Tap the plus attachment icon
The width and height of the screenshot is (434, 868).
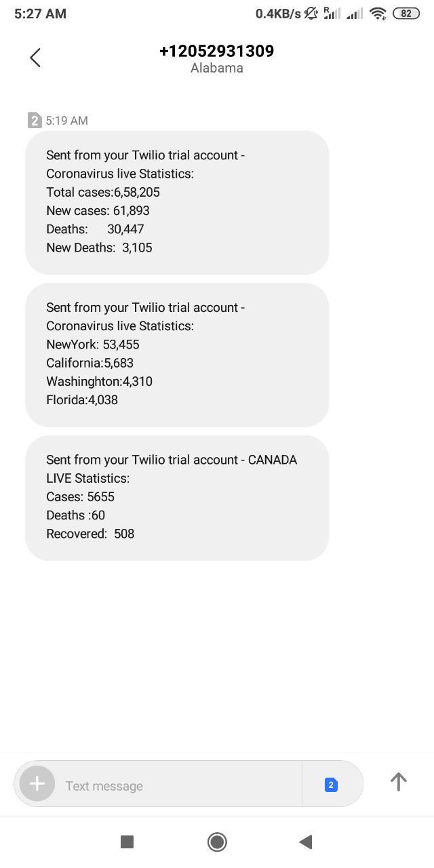pos(37,785)
